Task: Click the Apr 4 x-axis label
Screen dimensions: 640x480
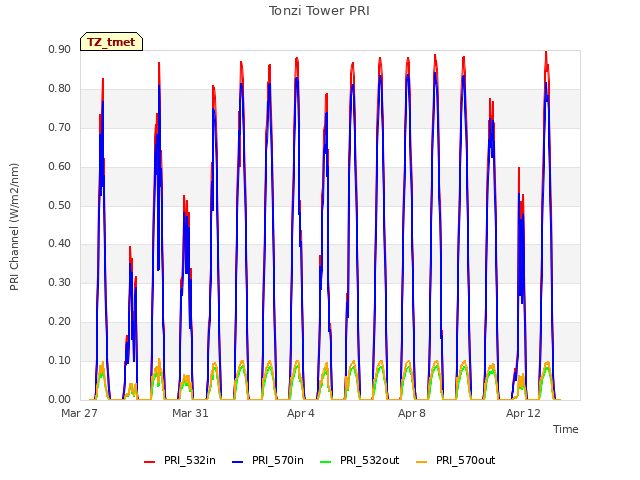Action: 301,413
